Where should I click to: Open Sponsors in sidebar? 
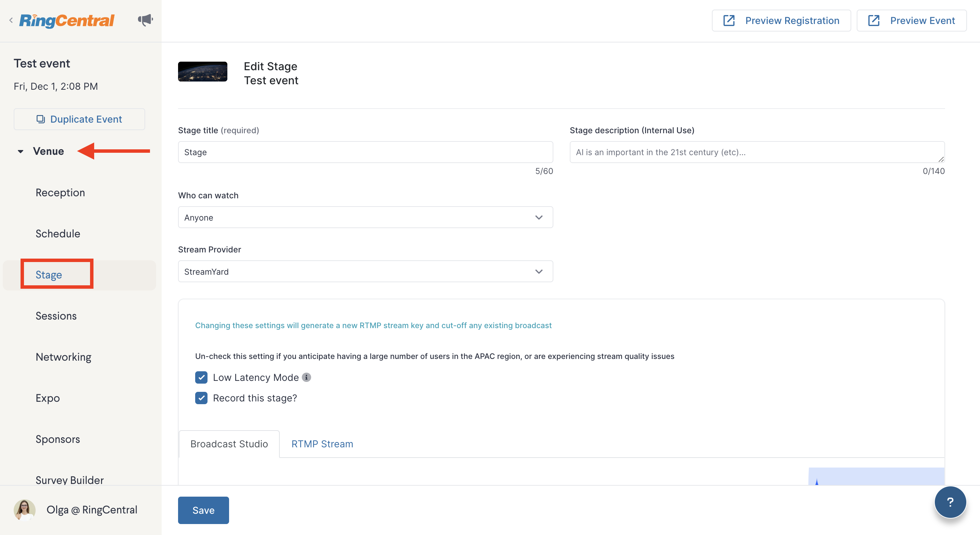58,439
